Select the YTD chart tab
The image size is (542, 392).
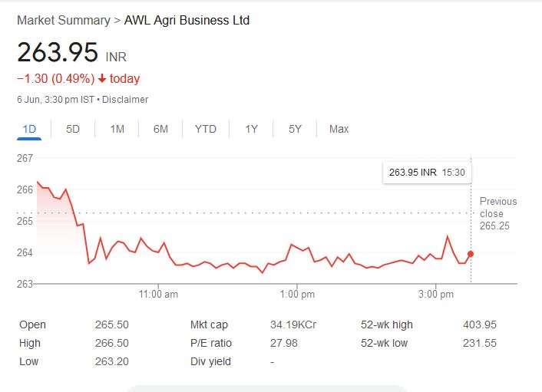206,129
